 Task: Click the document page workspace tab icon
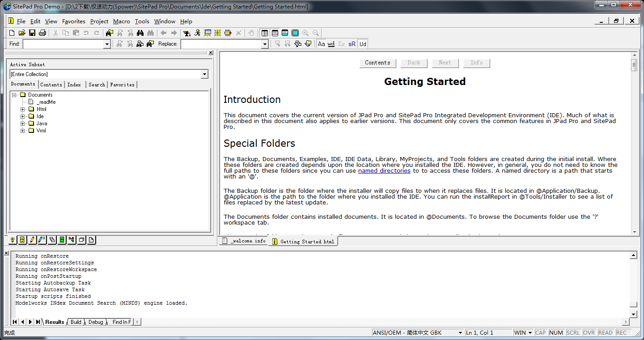tap(91, 240)
